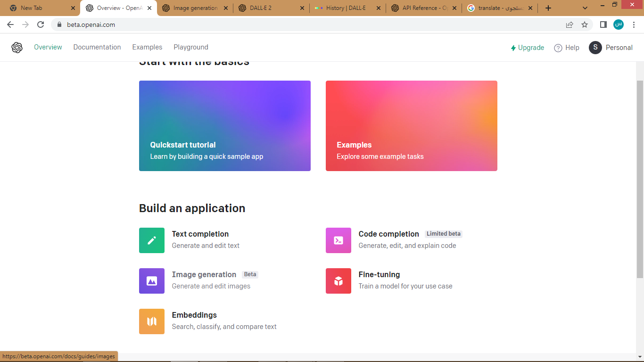Viewport: 644px width, 362px height.
Task: Click the Fine-tuning heading
Action: [x=380, y=274]
